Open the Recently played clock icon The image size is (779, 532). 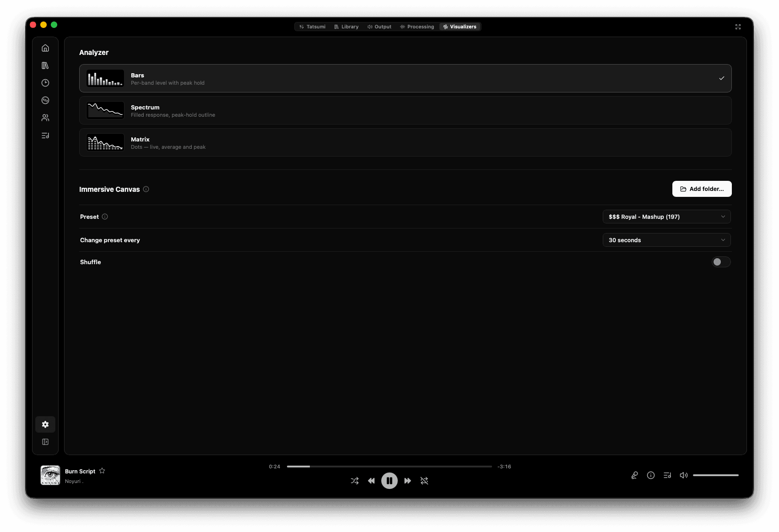[45, 83]
